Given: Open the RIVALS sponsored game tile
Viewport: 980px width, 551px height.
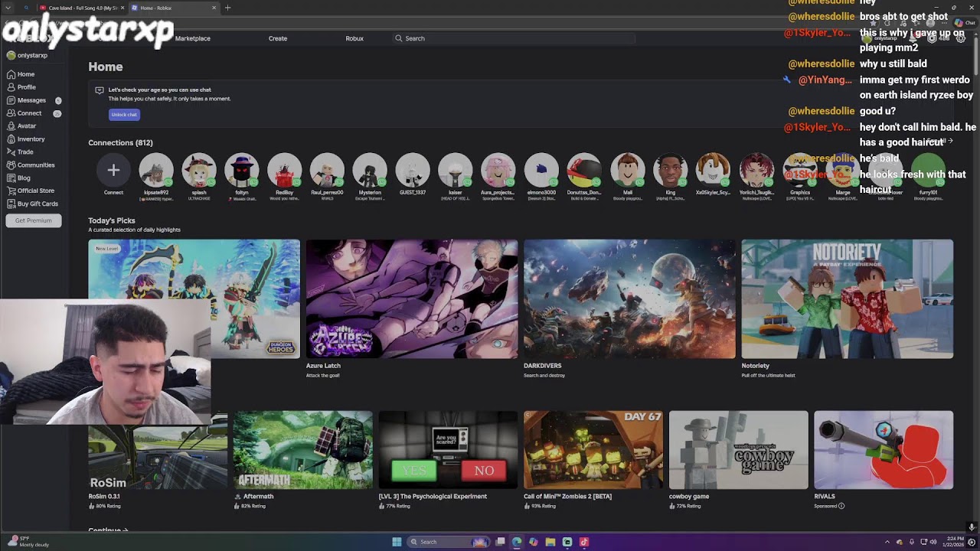Looking at the screenshot, I should pyautogui.click(x=884, y=450).
